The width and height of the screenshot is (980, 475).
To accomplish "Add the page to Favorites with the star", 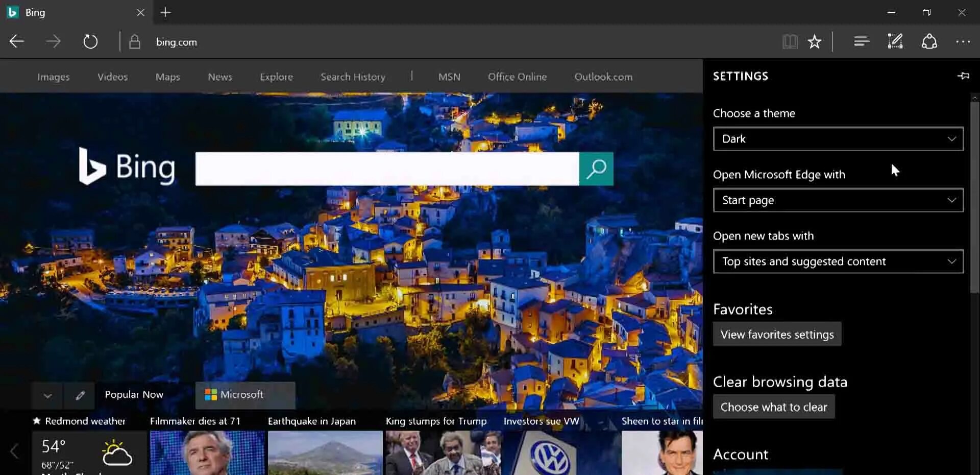I will click(815, 41).
